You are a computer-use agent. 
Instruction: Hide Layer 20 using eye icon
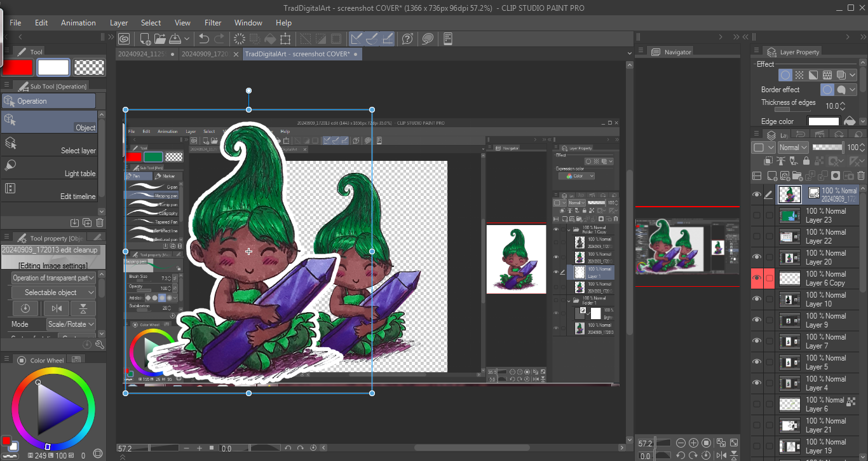757,258
